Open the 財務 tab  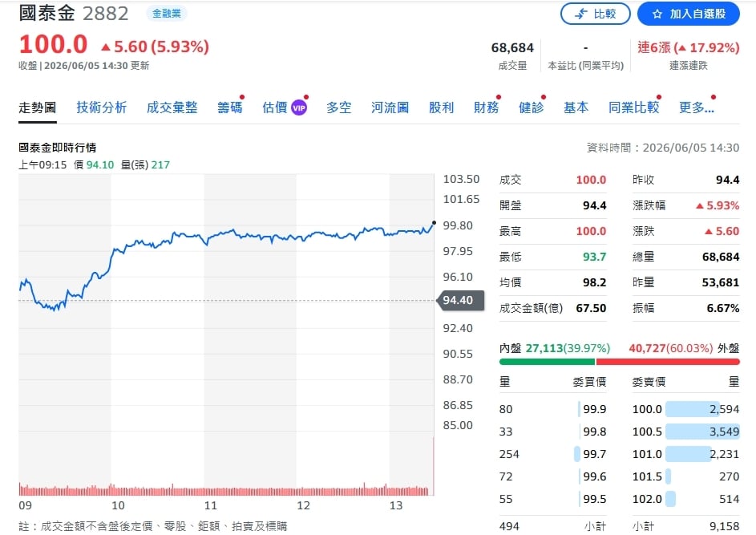486,107
